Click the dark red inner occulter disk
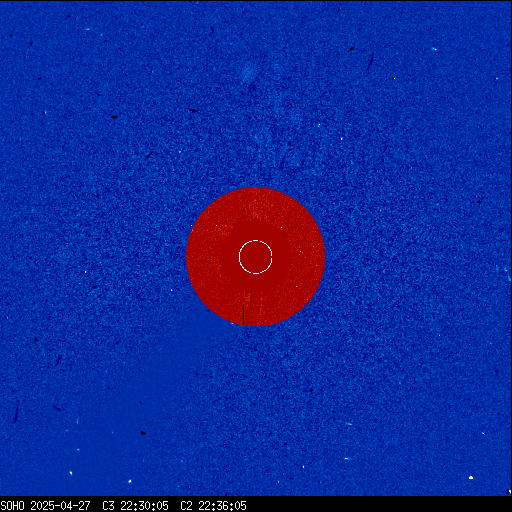Image resolution: width=512 pixels, height=512 pixels. [x=256, y=257]
